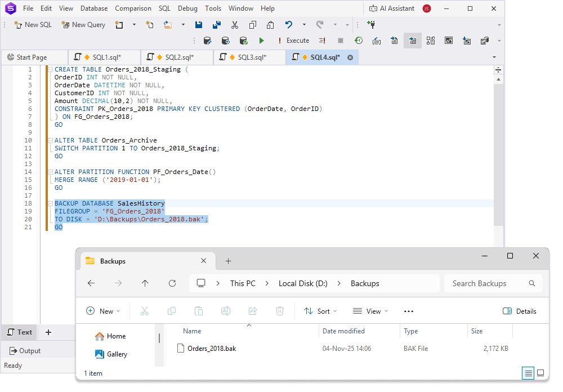Run the script with the green Execute arrow
Viewport: 563px width, 392px height.
click(x=261, y=41)
